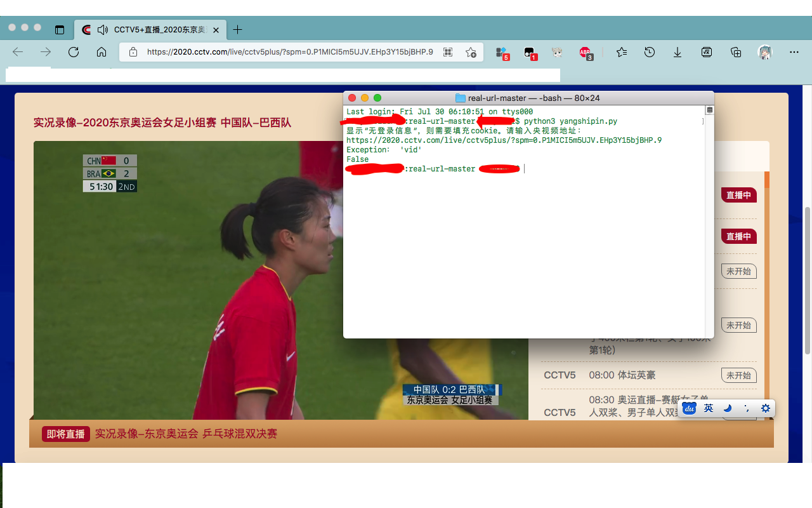Toggle punctuation mode on Baidu IME bar
This screenshot has width=812, height=508.
(x=747, y=408)
